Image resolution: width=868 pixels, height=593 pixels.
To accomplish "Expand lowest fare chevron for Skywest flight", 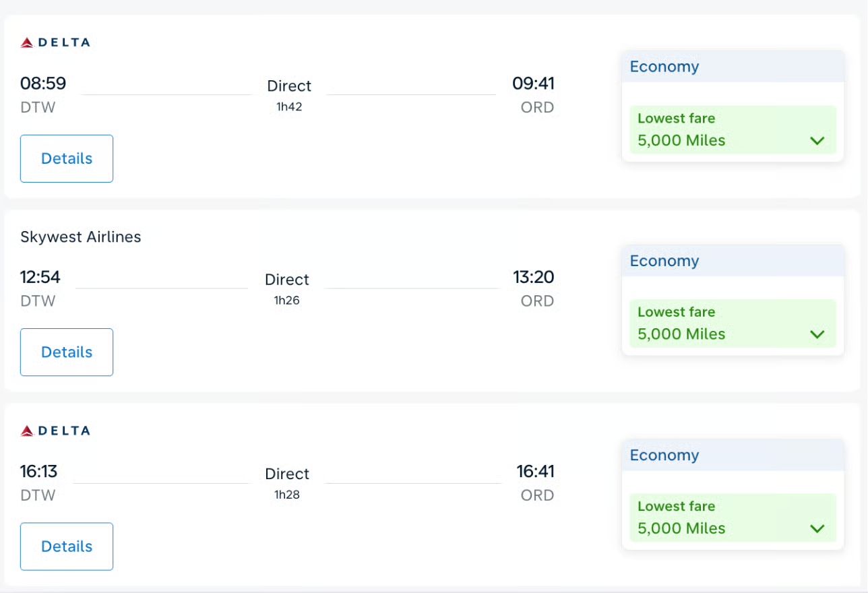I will coord(817,334).
